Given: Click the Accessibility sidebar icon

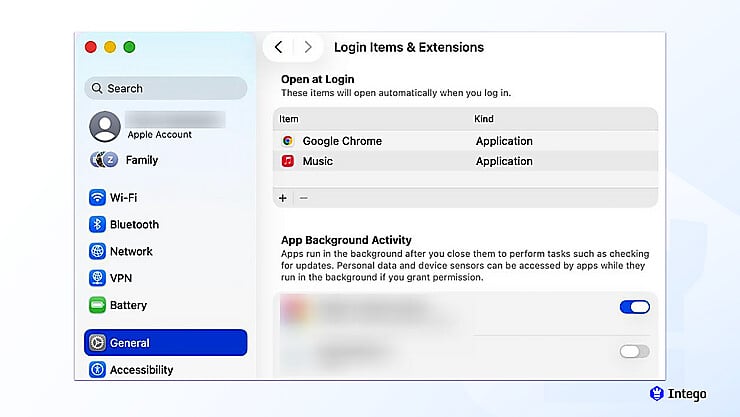Looking at the screenshot, I should pos(97,369).
